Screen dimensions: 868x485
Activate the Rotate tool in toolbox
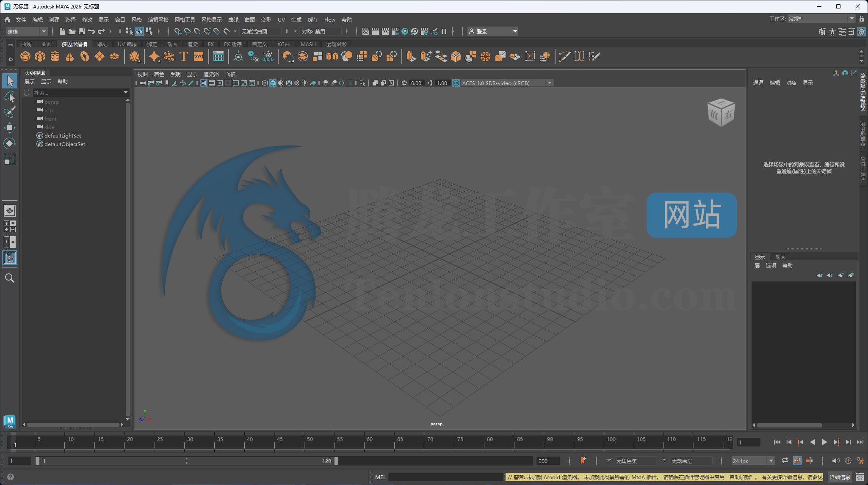pos(10,143)
